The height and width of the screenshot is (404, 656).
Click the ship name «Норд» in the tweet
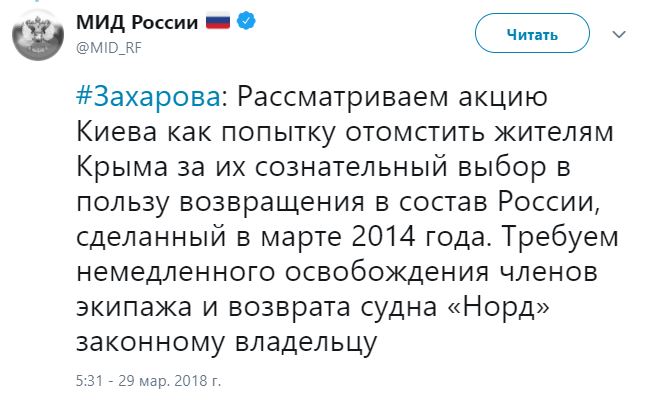pos(498,307)
